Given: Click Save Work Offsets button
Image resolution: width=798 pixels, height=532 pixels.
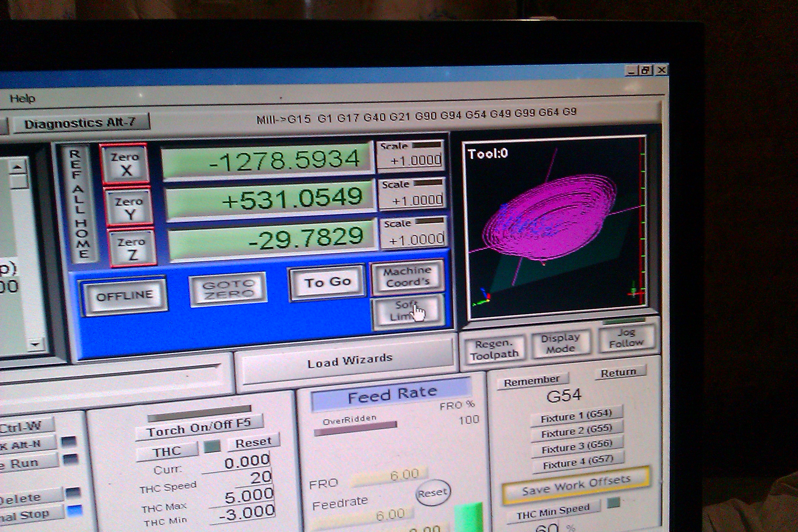Looking at the screenshot, I should click(x=576, y=486).
